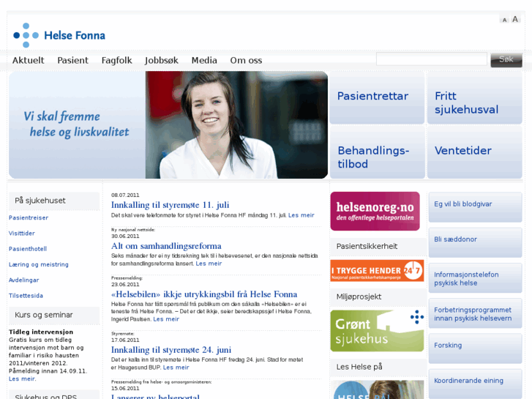Click Les meir after Ingerid Paulsen text
Image resolution: width=532 pixels, height=399 pixels.
click(166, 319)
